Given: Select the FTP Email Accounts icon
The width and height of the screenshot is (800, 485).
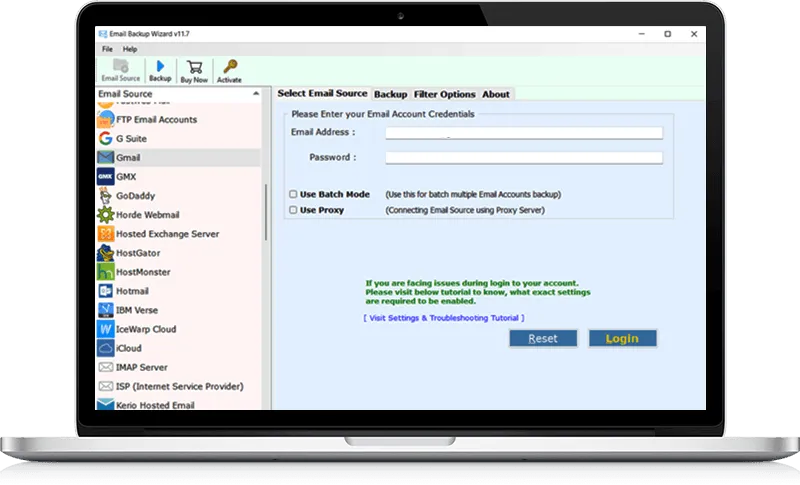Looking at the screenshot, I should point(106,119).
